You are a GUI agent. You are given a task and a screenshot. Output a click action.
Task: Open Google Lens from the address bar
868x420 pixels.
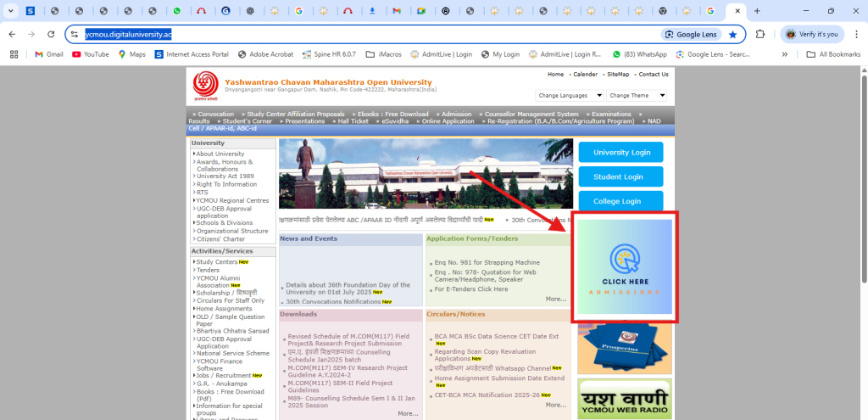point(691,34)
